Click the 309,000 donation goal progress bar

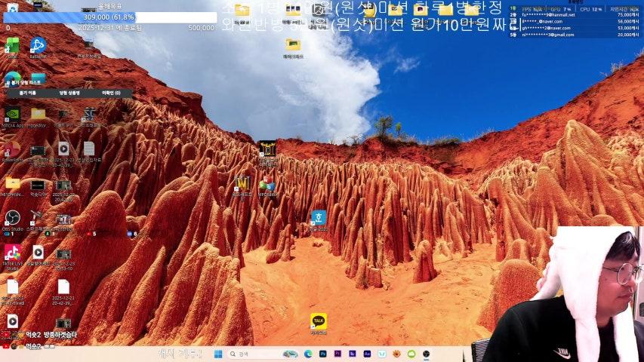pos(108,17)
